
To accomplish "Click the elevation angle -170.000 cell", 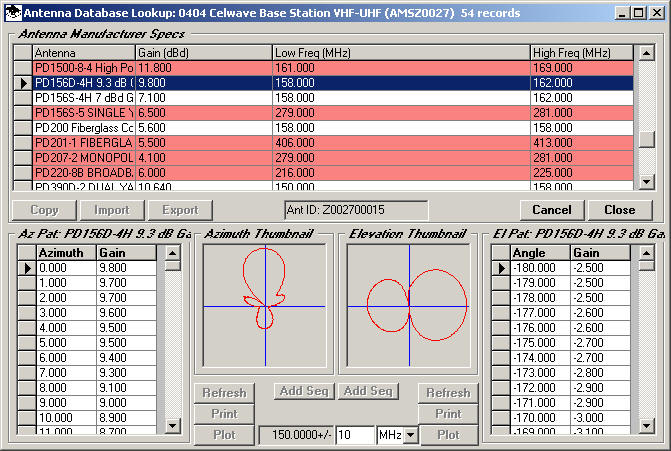I will pyautogui.click(x=540, y=418).
